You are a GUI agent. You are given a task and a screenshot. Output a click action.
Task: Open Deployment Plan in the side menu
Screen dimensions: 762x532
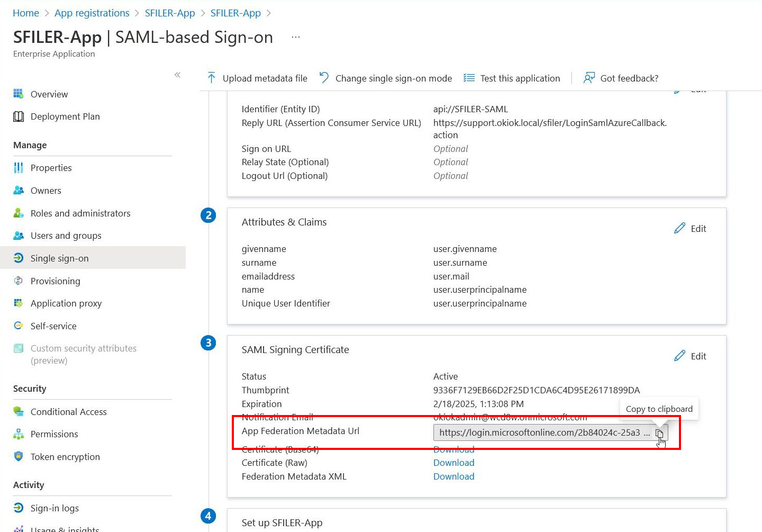pos(65,116)
